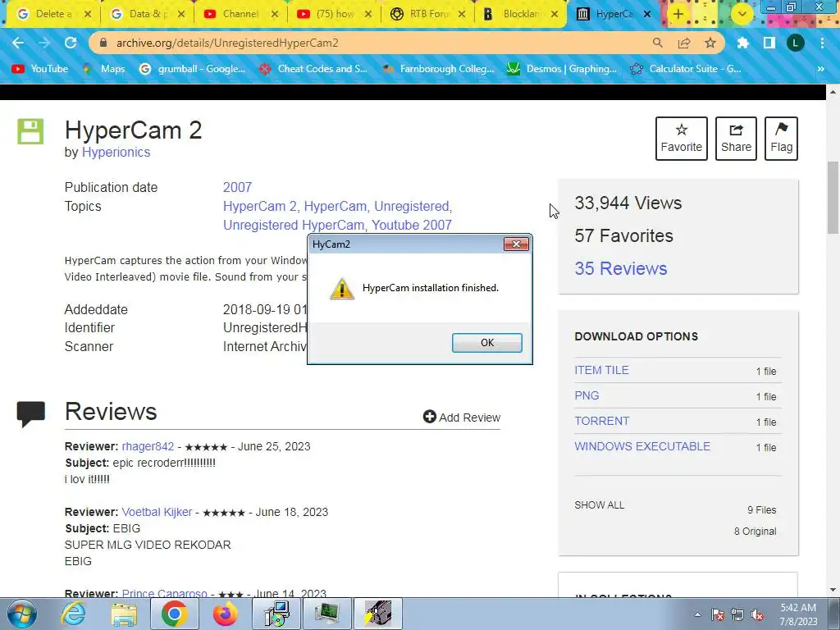Click the Flag button
The image size is (840, 630).
781,138
